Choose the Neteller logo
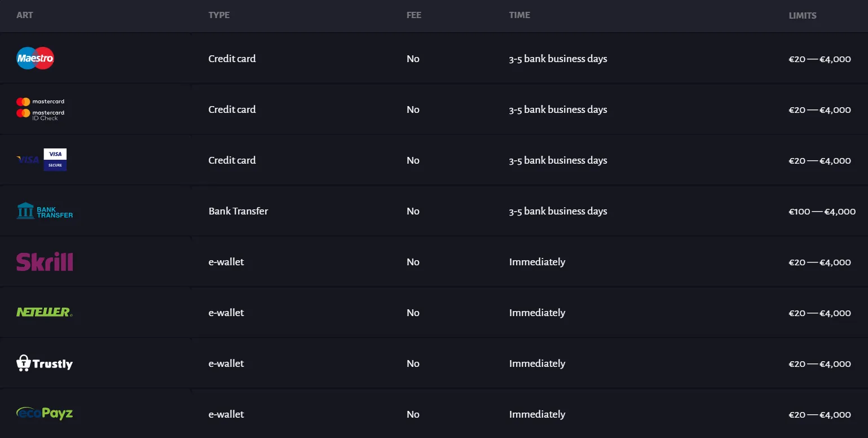This screenshot has height=438, width=868. [x=45, y=312]
